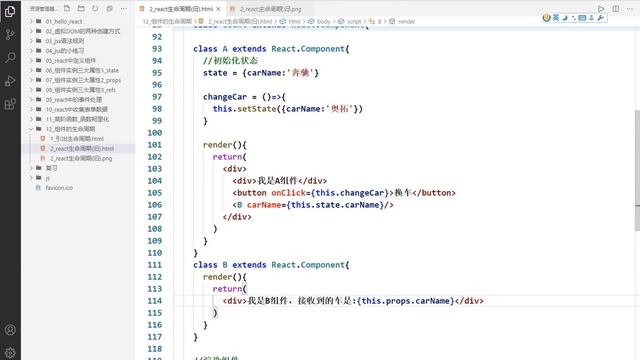This screenshot has width=640, height=360.
Task: Run the file with the play icon
Action: point(601,9)
